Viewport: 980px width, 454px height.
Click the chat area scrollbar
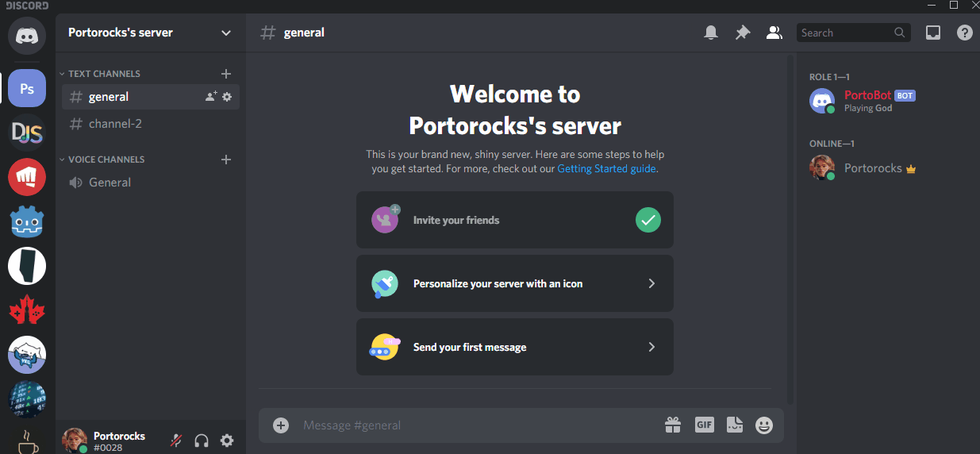pyautogui.click(x=790, y=229)
